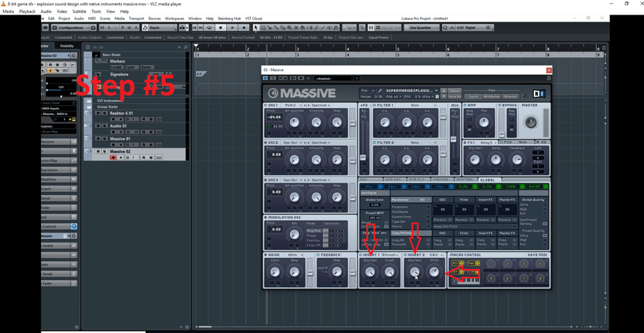Enable record on Massive 02 track
644x333 pixels.
113,157
